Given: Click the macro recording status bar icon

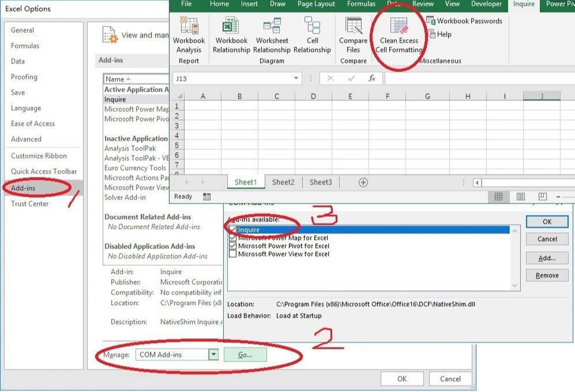Looking at the screenshot, I should (x=207, y=197).
